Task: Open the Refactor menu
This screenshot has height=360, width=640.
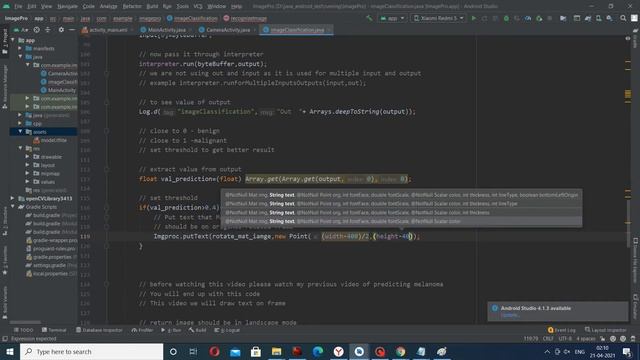Action: [x=132, y=6]
